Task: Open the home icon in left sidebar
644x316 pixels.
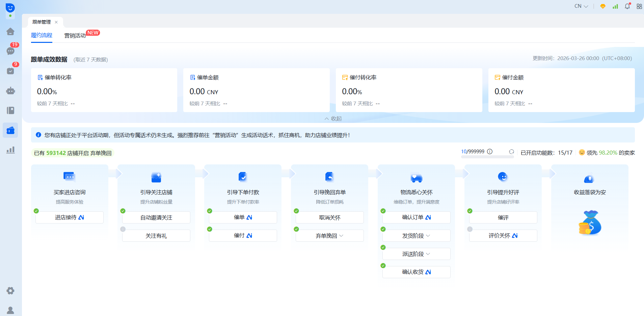Action: pos(10,31)
